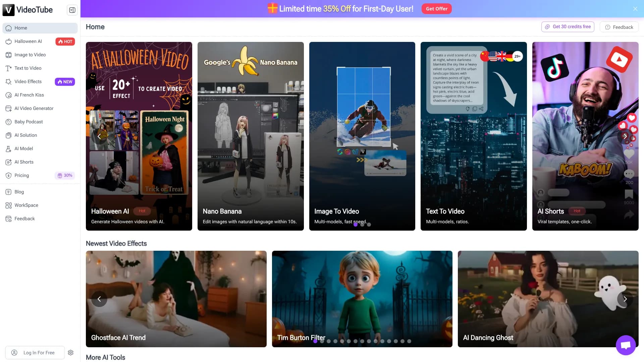Viewport: 644px width, 362px height.
Task: Select second dot of top carousel pagination
Action: [x=362, y=225]
